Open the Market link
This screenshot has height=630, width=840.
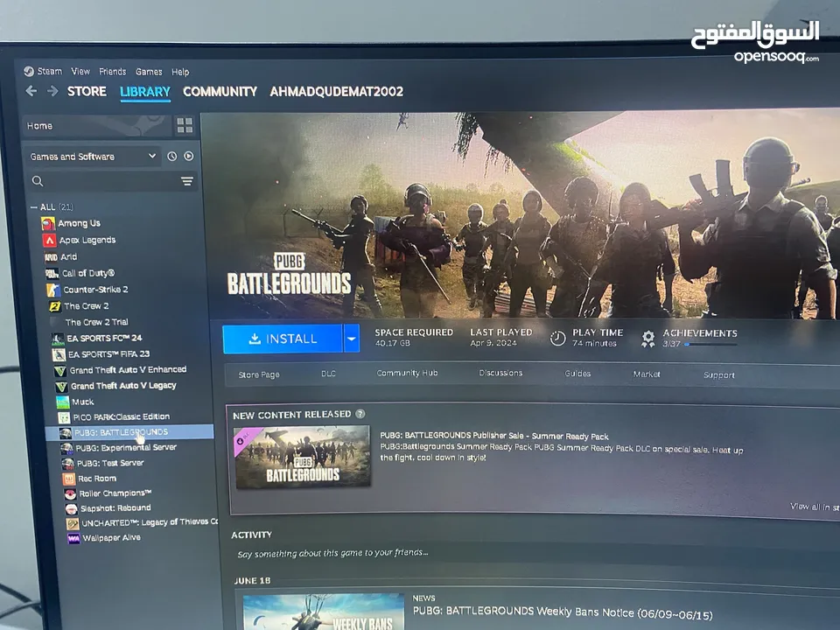click(647, 374)
